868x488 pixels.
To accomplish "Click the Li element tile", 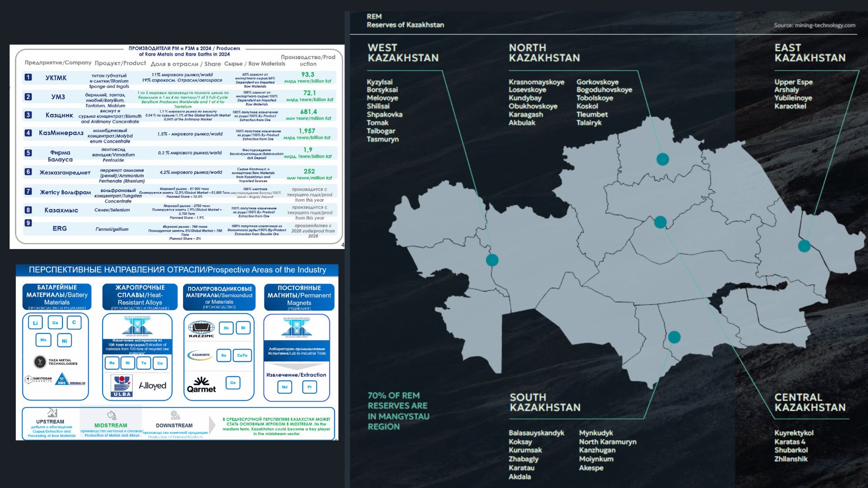I will (x=35, y=323).
